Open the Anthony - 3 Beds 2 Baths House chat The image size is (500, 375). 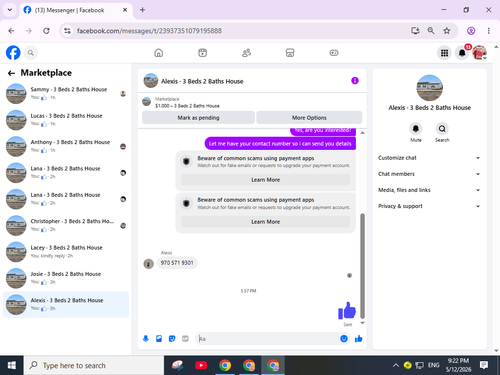click(x=66, y=146)
